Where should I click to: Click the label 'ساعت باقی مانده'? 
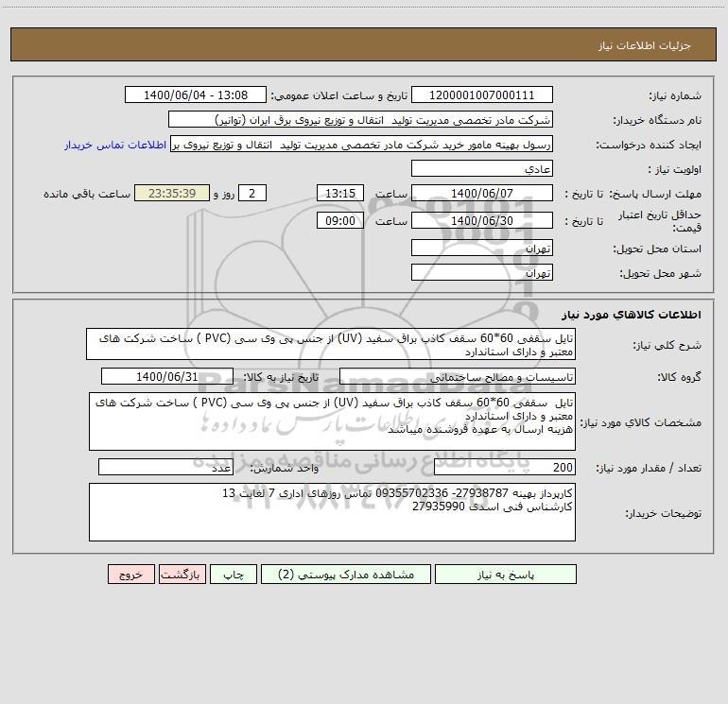click(87, 194)
